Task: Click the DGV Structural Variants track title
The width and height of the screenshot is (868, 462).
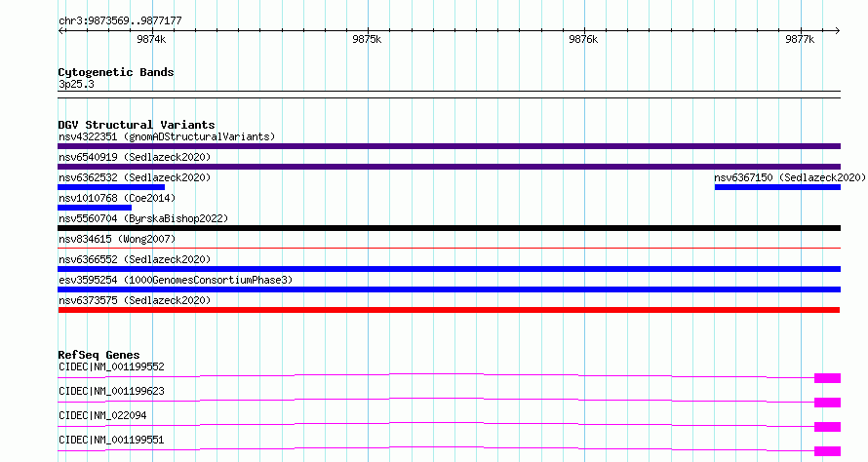Action: coord(137,125)
